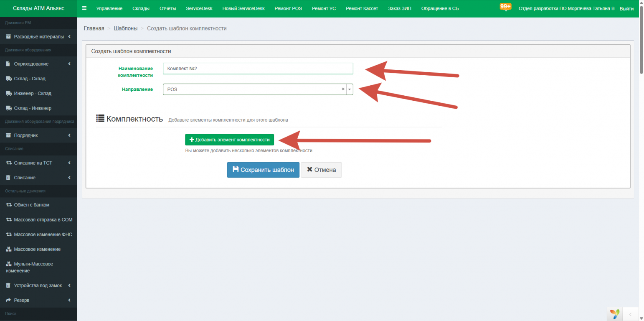The image size is (644, 321).
Task: Click the share arrow icon beside Резерв
Action: pos(8,300)
